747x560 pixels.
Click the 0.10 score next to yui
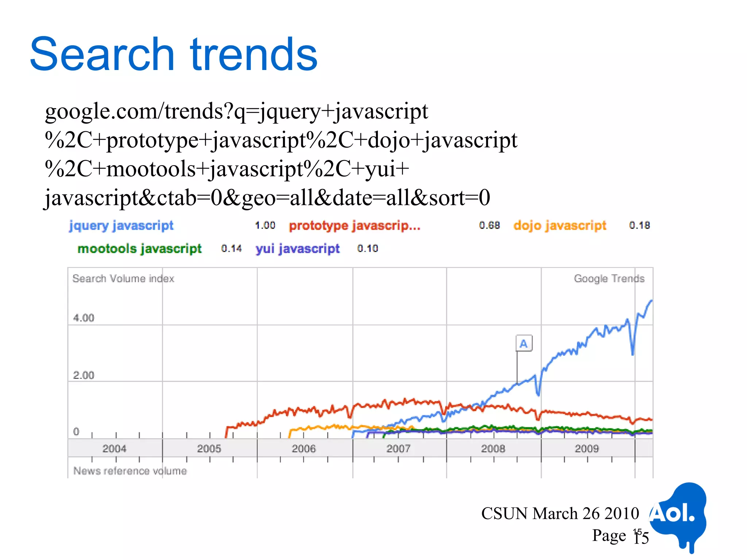coord(368,249)
